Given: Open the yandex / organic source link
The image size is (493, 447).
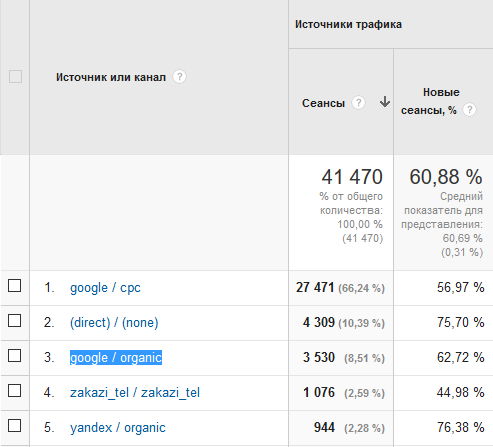Looking at the screenshot, I should [118, 428].
